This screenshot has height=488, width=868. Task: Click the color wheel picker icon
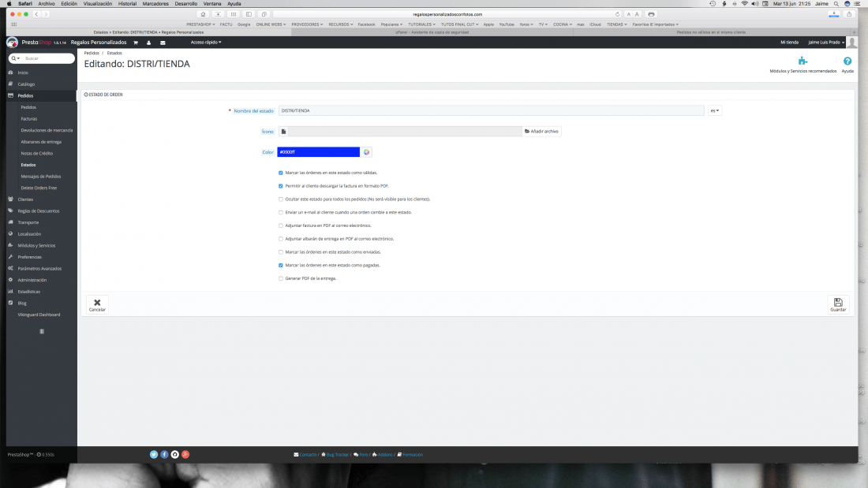pos(366,152)
